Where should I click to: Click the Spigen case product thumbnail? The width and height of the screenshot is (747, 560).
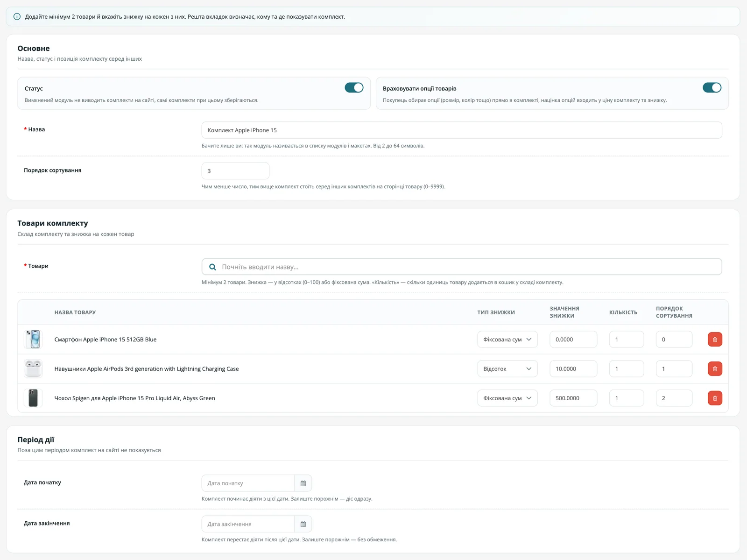click(x=33, y=398)
